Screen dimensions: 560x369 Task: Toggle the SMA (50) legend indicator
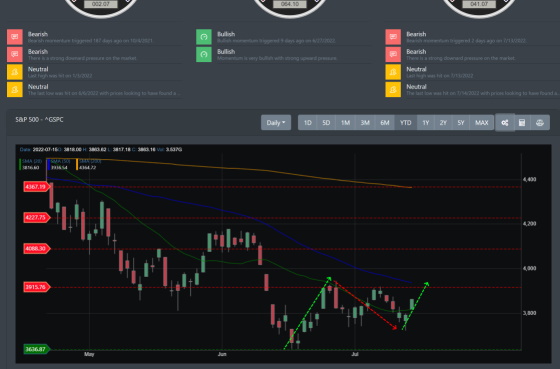click(59, 164)
